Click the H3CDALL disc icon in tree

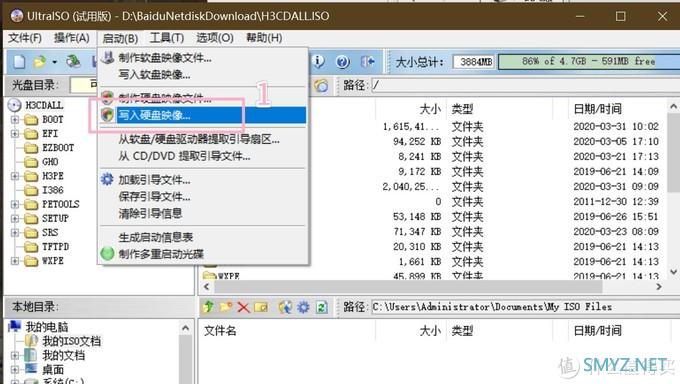[x=14, y=105]
